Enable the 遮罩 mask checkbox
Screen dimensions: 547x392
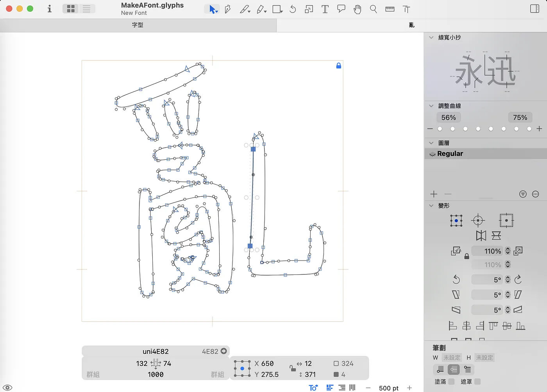pos(477,381)
